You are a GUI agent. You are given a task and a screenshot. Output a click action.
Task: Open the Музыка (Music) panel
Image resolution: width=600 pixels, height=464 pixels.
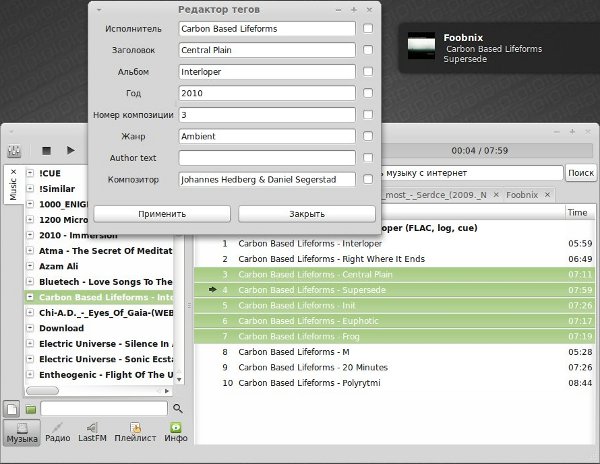pos(21,432)
